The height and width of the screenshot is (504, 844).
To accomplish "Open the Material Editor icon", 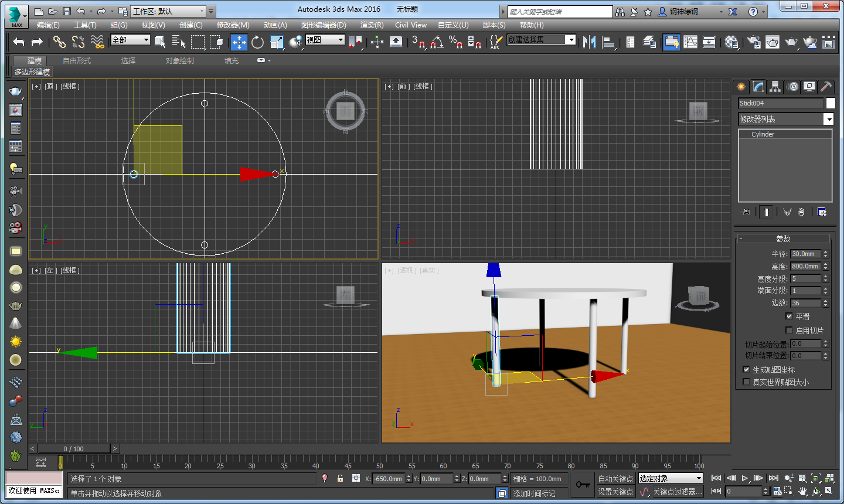I will click(731, 42).
